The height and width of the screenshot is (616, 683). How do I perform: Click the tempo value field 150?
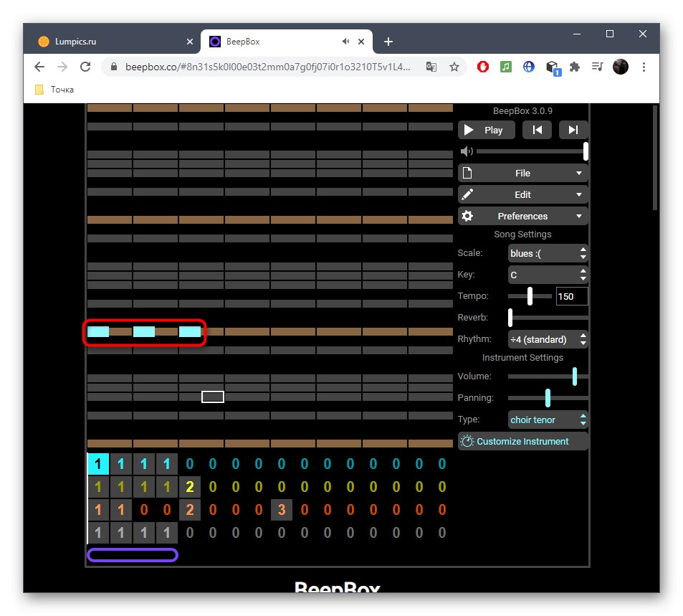pos(572,296)
